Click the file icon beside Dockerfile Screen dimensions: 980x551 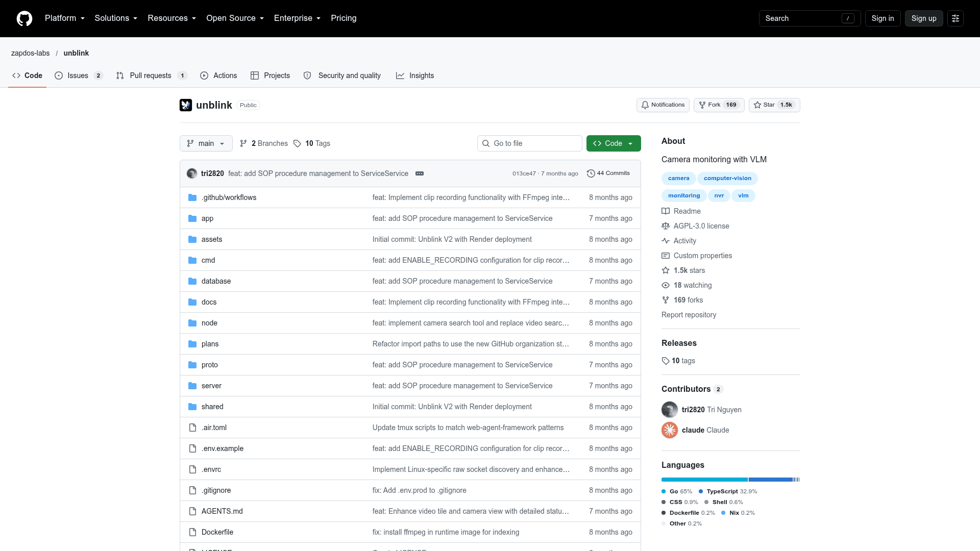(192, 532)
